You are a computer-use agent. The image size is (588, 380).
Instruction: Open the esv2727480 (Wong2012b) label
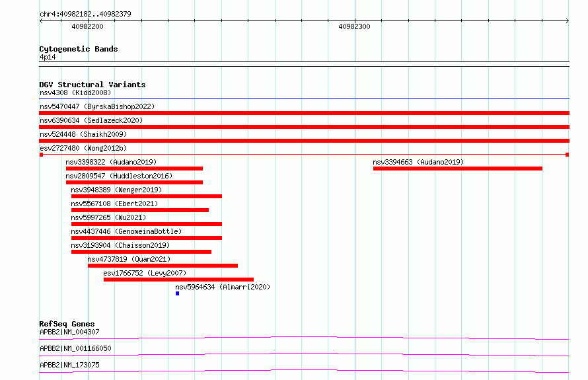coord(83,148)
